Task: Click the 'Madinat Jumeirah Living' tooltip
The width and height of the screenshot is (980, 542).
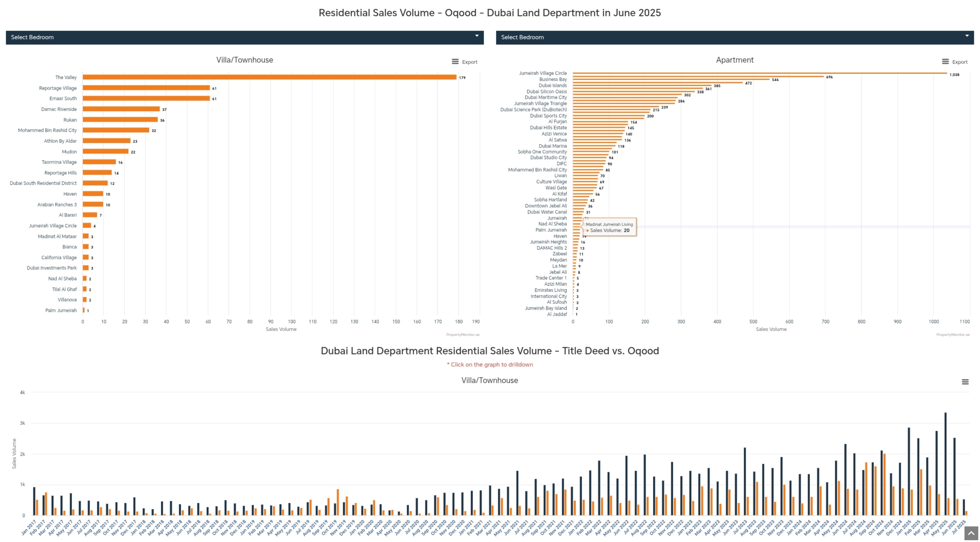Action: coord(609,227)
